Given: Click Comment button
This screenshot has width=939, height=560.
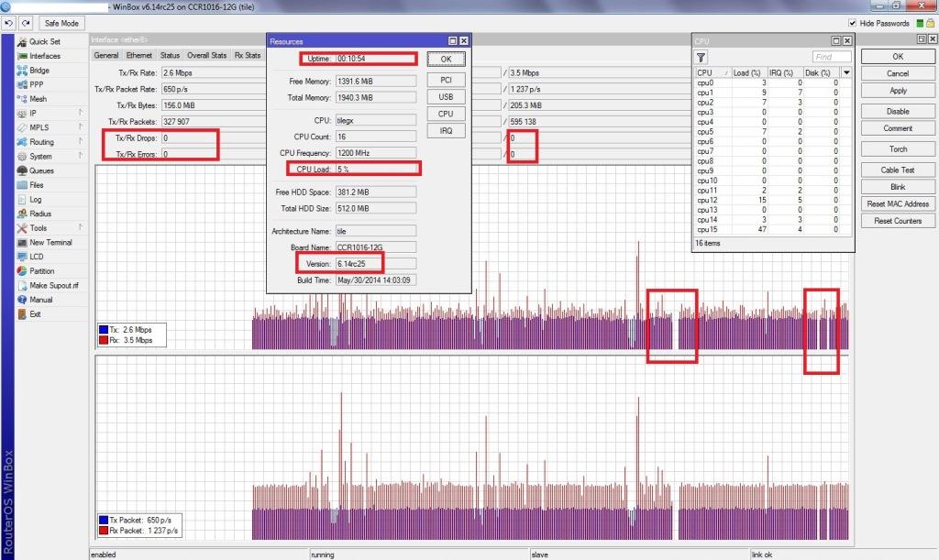Looking at the screenshot, I should 898,128.
